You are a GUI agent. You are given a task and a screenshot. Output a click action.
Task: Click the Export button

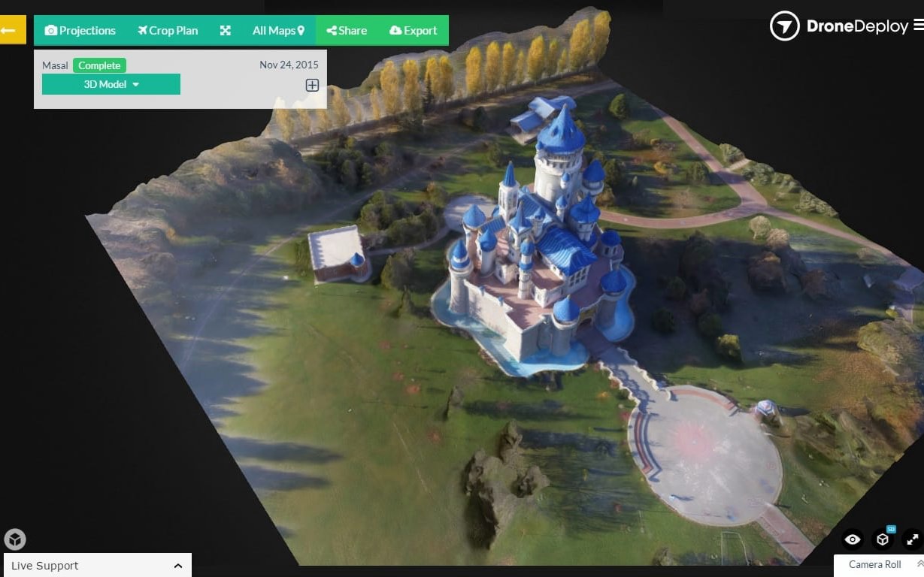tap(414, 31)
